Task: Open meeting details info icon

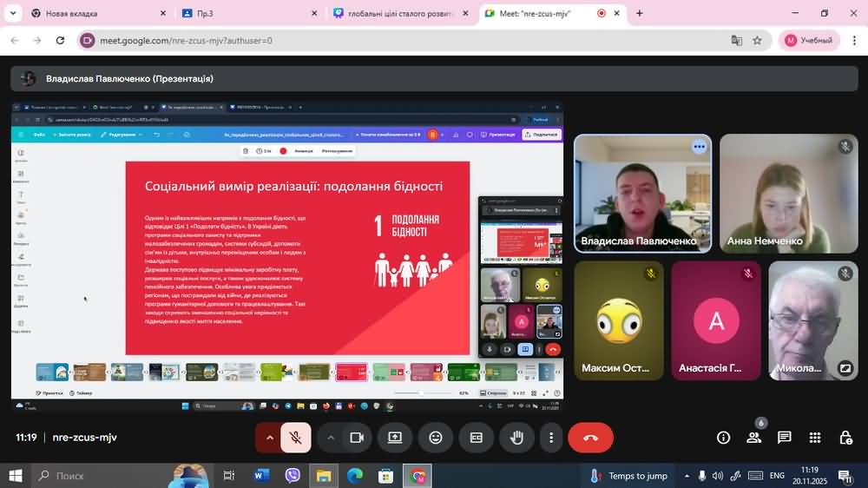Action: 723,438
